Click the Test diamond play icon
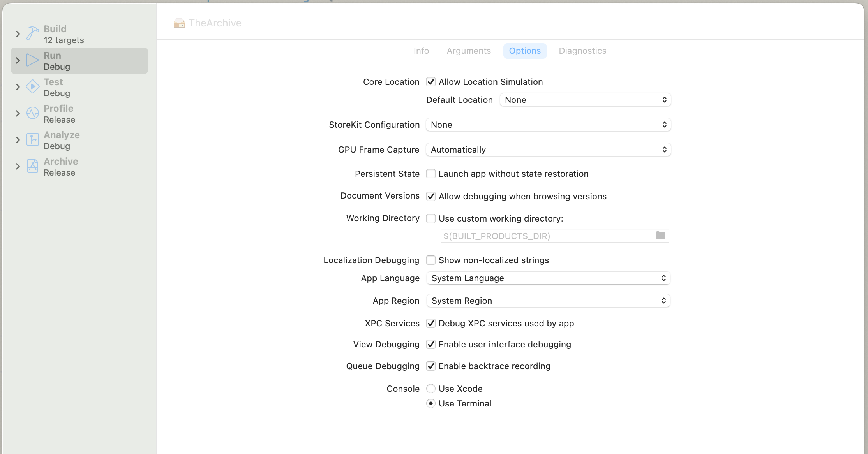This screenshot has width=868, height=454. [x=33, y=86]
